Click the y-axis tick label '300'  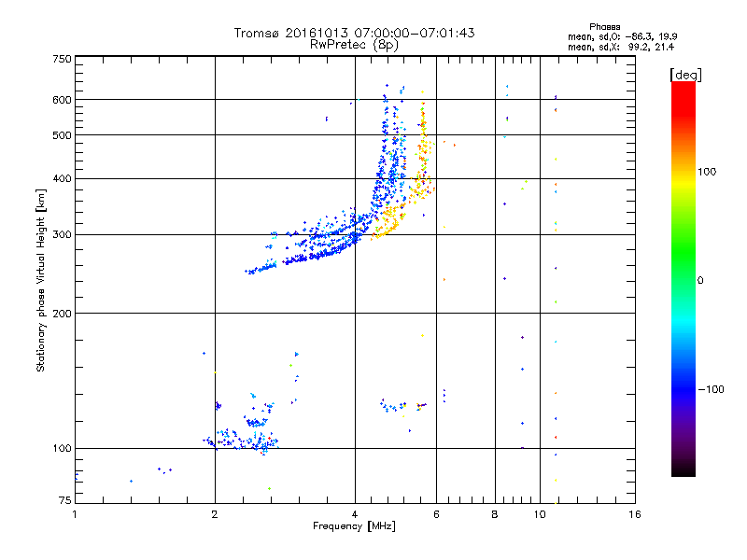click(x=62, y=235)
